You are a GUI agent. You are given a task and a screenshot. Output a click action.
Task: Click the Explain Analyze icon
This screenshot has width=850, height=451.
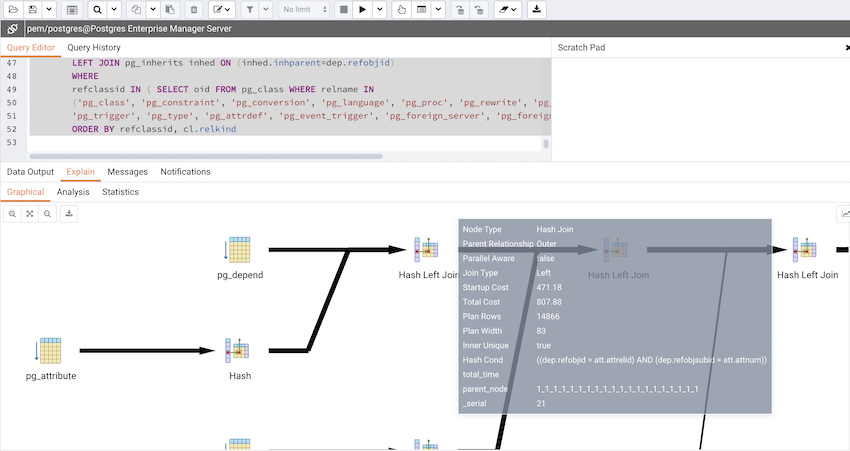pyautogui.click(x=421, y=9)
